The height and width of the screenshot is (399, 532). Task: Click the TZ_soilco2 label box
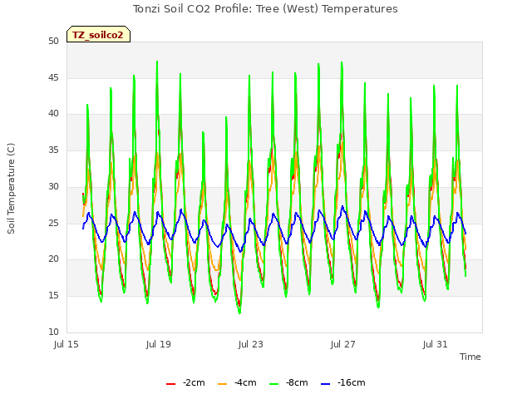98,34
